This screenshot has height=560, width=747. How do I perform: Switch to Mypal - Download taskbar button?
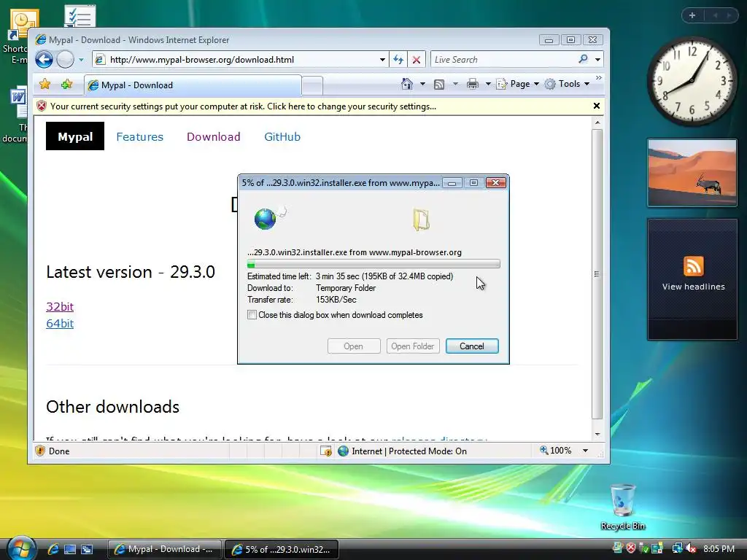pos(165,549)
